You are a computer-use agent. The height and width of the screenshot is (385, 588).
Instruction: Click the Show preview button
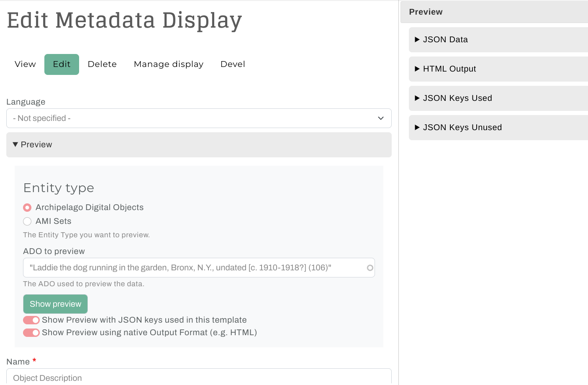coord(55,304)
